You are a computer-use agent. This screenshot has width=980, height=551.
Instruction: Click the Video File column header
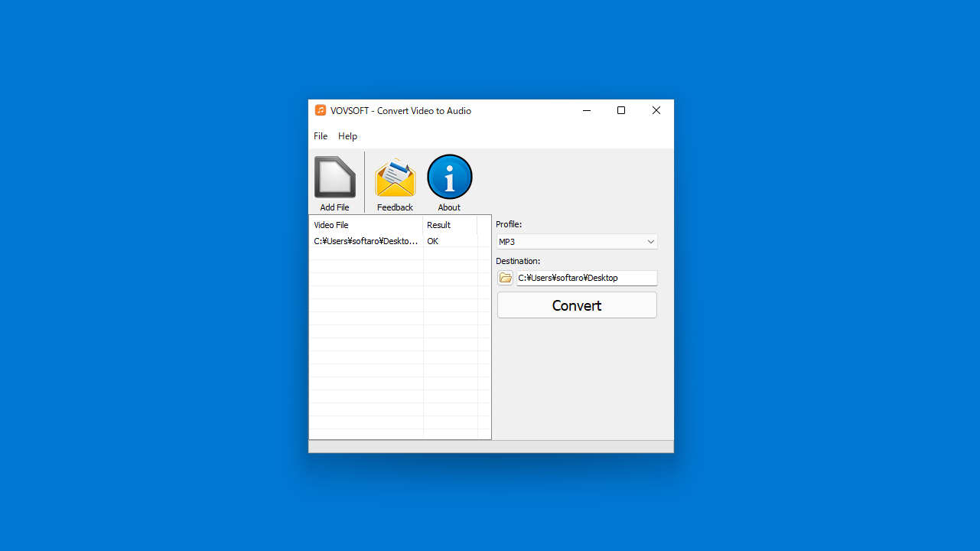[x=366, y=225]
